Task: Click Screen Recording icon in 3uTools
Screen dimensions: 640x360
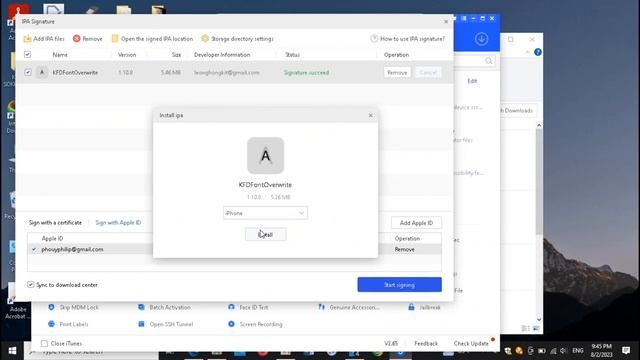Action: click(x=231, y=324)
